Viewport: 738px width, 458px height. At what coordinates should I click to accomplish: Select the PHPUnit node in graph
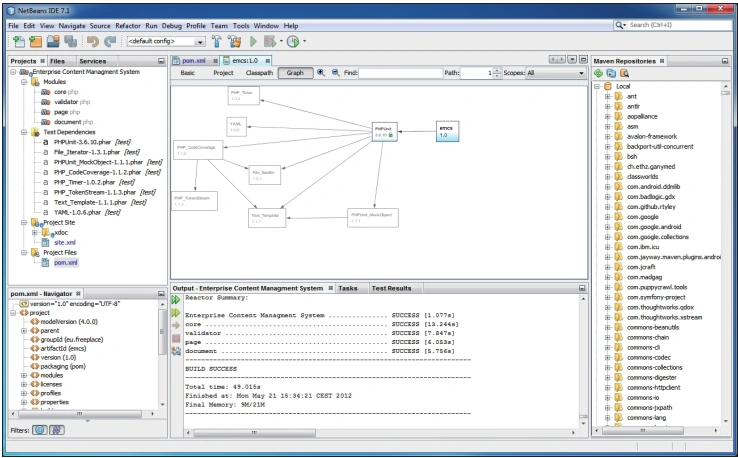pos(385,132)
